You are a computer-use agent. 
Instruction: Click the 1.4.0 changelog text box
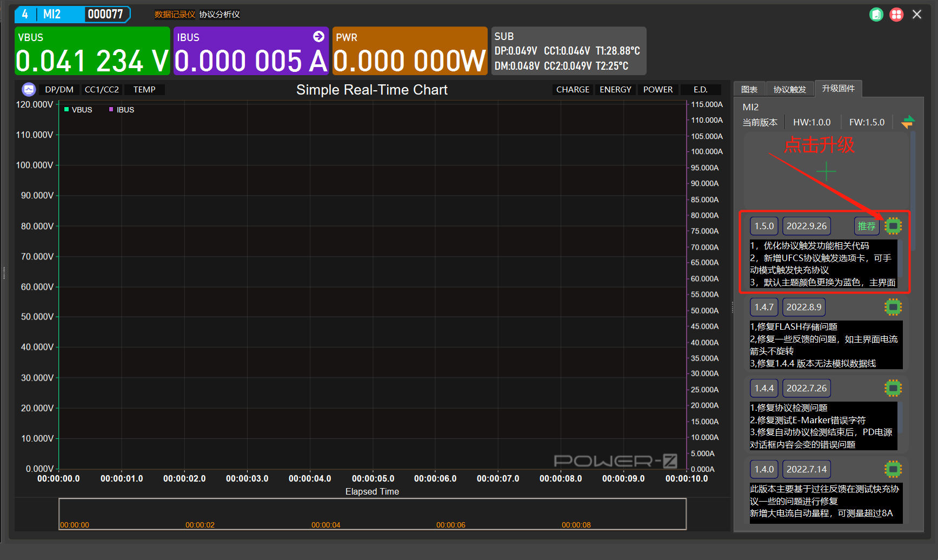pyautogui.click(x=826, y=503)
